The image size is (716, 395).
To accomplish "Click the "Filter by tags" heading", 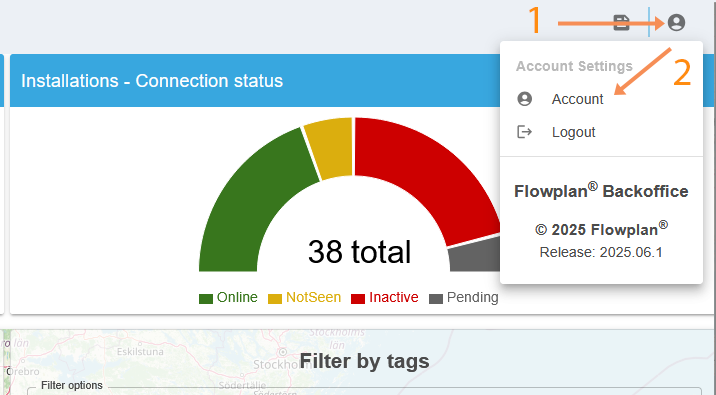I will 364,361.
